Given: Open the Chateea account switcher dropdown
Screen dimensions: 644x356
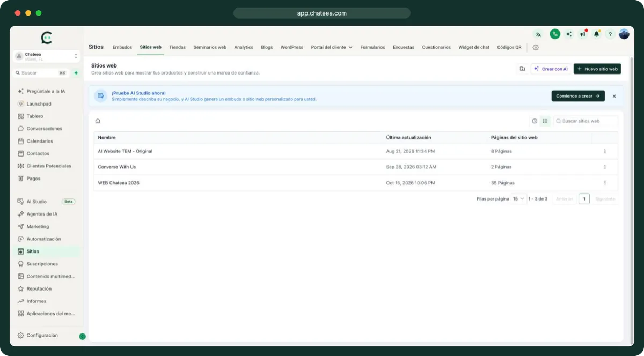Looking at the screenshot, I should pyautogui.click(x=47, y=56).
